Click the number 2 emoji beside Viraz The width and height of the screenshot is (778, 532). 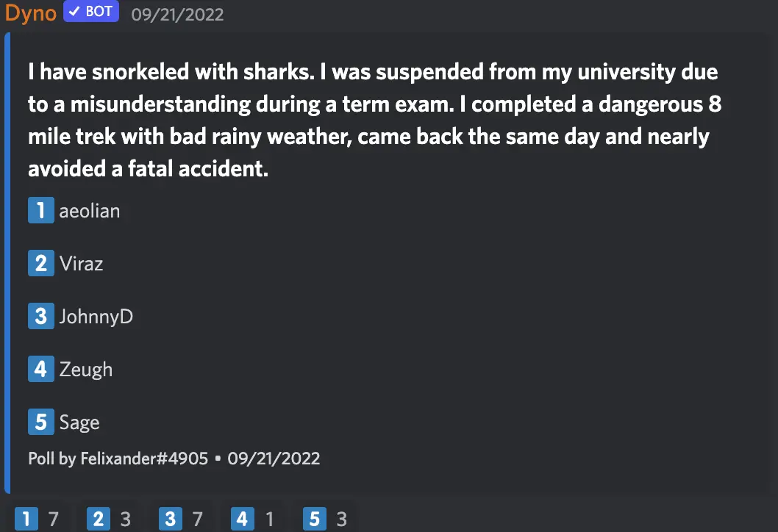[40, 263]
